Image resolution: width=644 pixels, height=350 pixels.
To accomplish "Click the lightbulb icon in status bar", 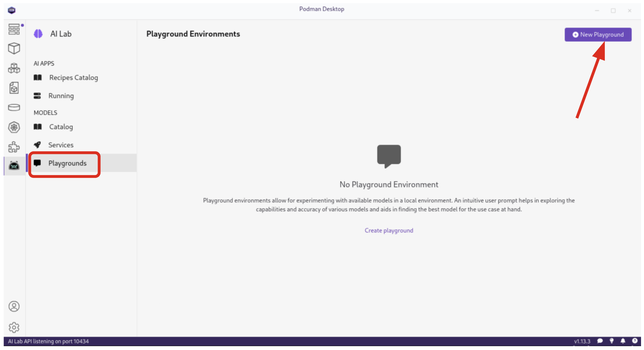I will coord(611,341).
